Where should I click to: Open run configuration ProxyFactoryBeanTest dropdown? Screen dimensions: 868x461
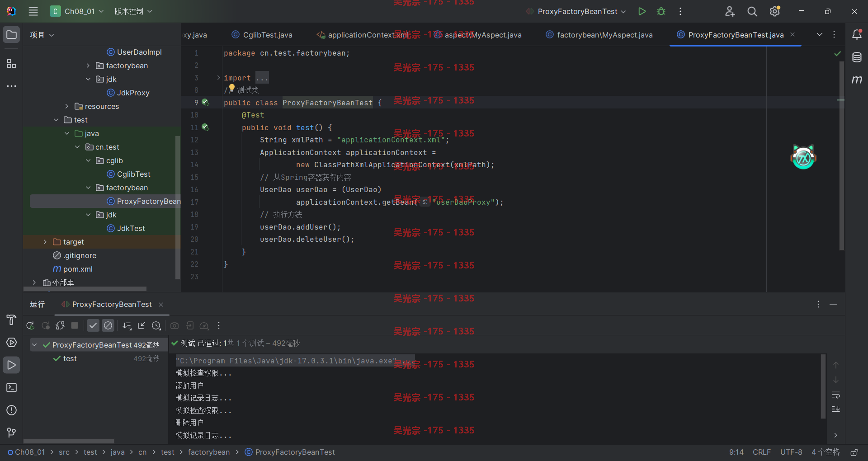(x=576, y=11)
